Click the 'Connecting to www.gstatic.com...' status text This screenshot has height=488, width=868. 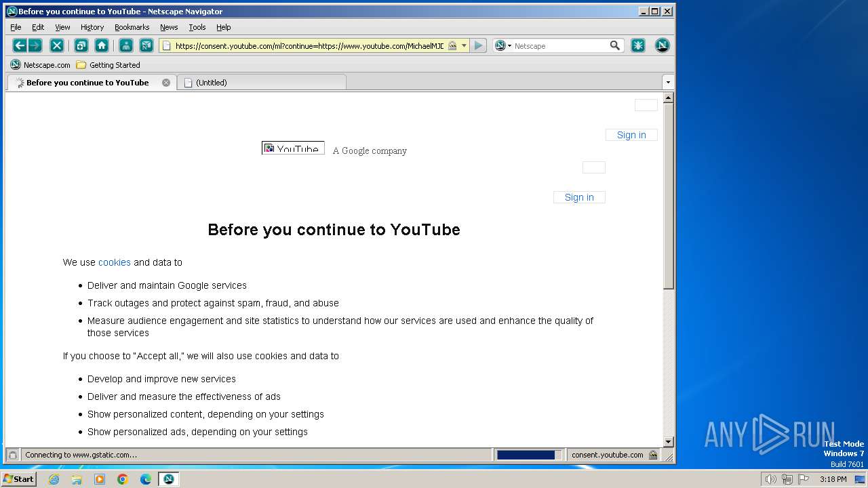(x=81, y=455)
